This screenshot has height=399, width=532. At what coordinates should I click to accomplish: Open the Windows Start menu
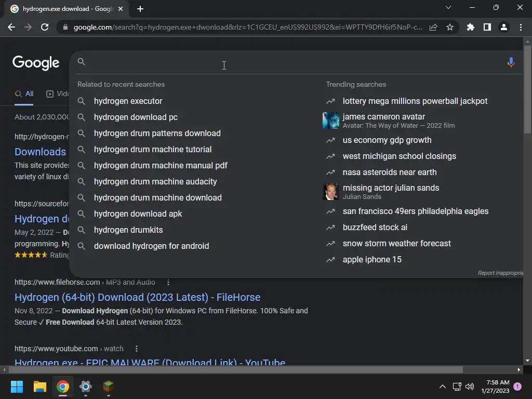17,387
